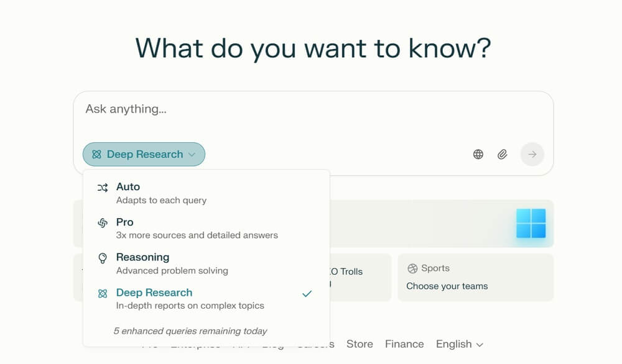Click the Pro mode swirl icon
The width and height of the screenshot is (622, 364).
point(103,223)
